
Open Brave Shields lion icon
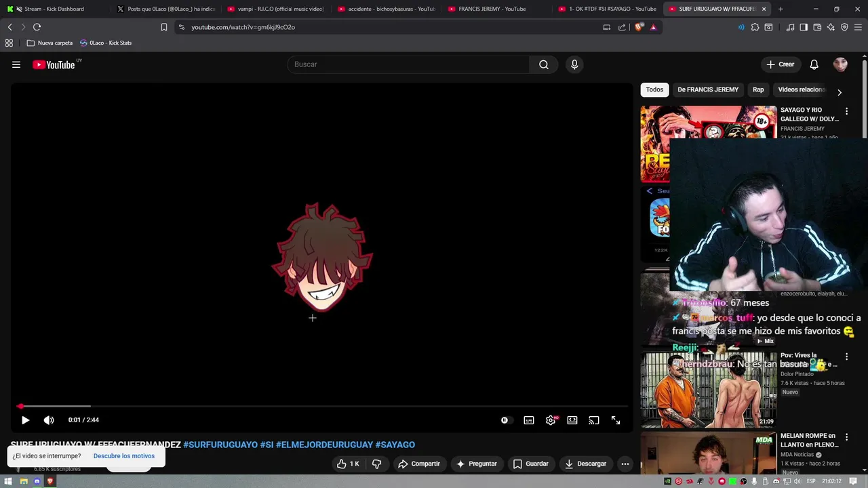tap(639, 27)
